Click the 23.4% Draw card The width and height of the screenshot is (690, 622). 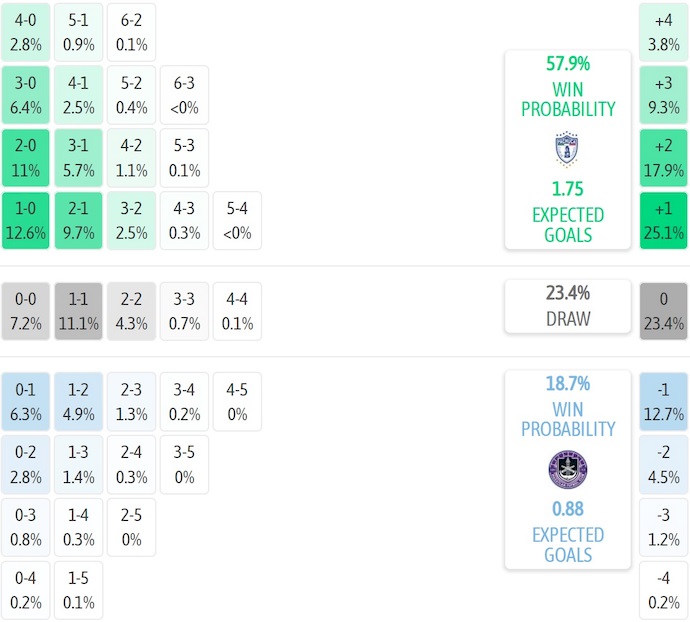point(567,306)
